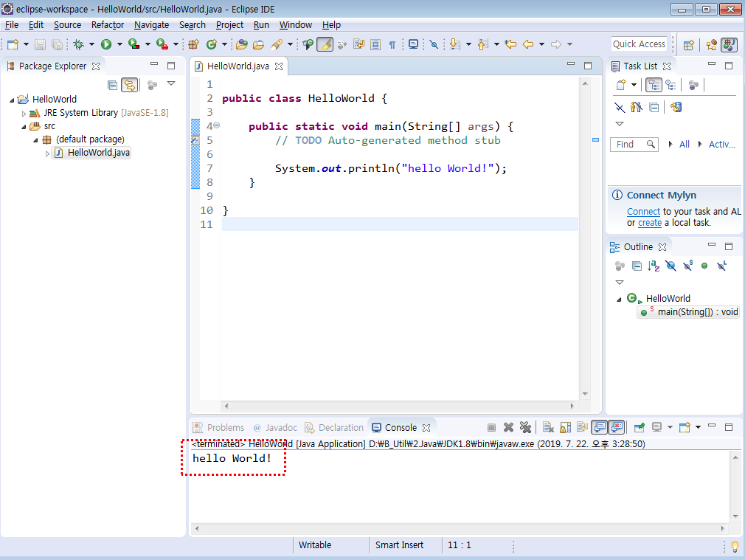745x560 pixels.
Task: Toggle Mark Occurrences highlighter icon
Action: pyautogui.click(x=325, y=44)
